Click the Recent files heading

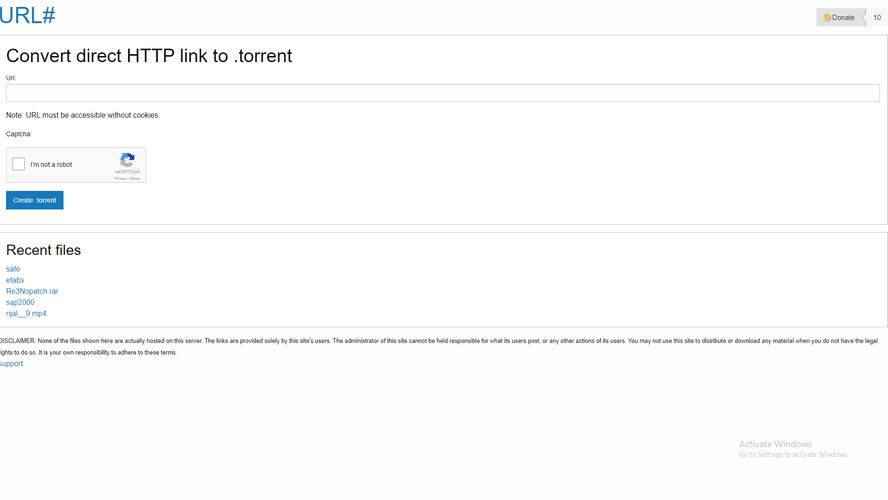click(44, 250)
